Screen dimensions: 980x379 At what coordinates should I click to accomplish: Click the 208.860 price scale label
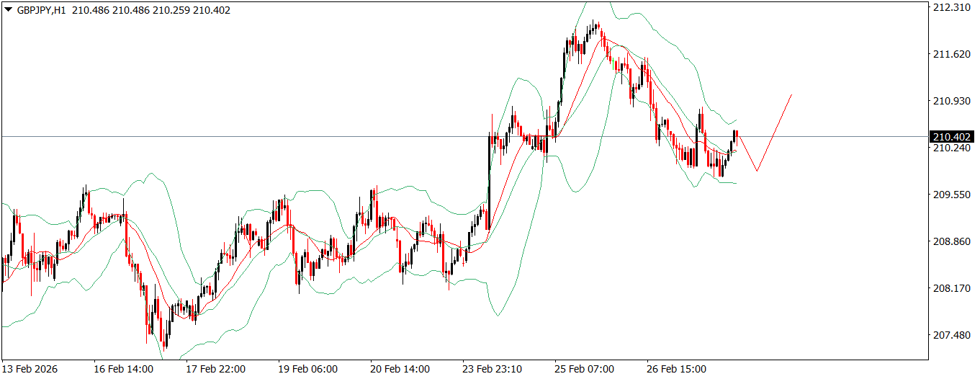click(951, 241)
